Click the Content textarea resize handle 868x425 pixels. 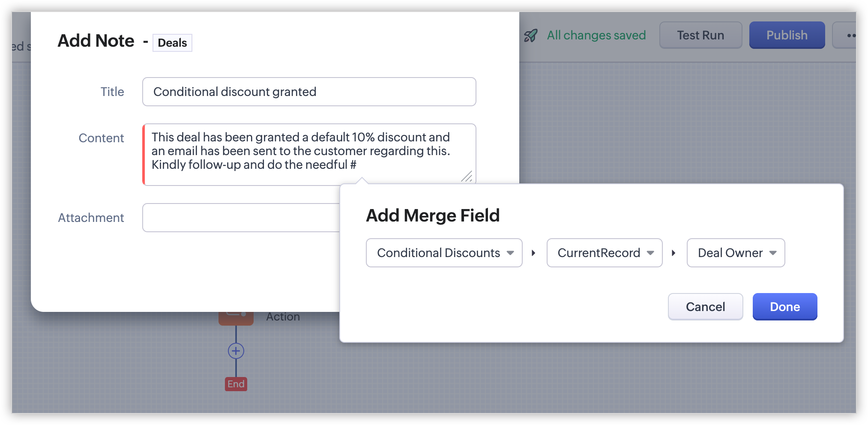click(467, 176)
